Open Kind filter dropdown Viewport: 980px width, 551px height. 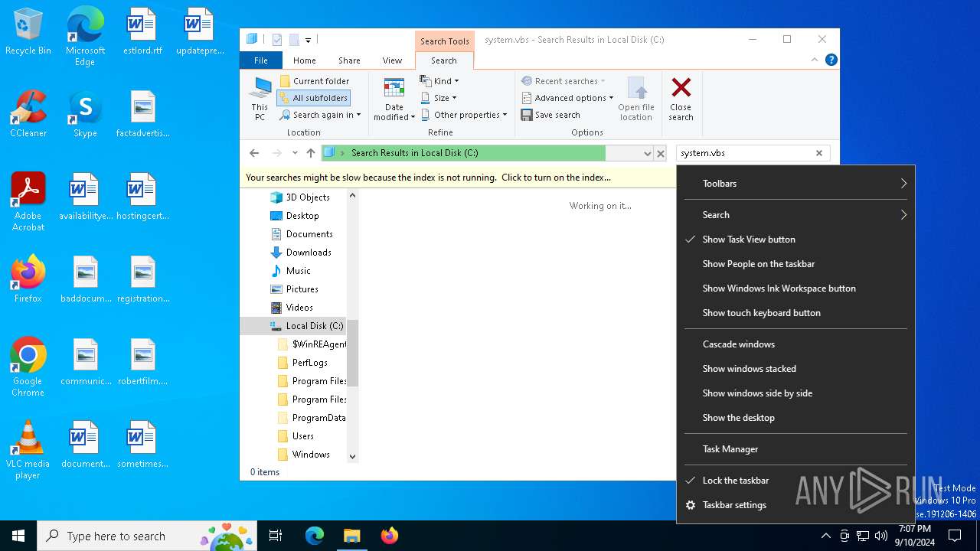439,81
